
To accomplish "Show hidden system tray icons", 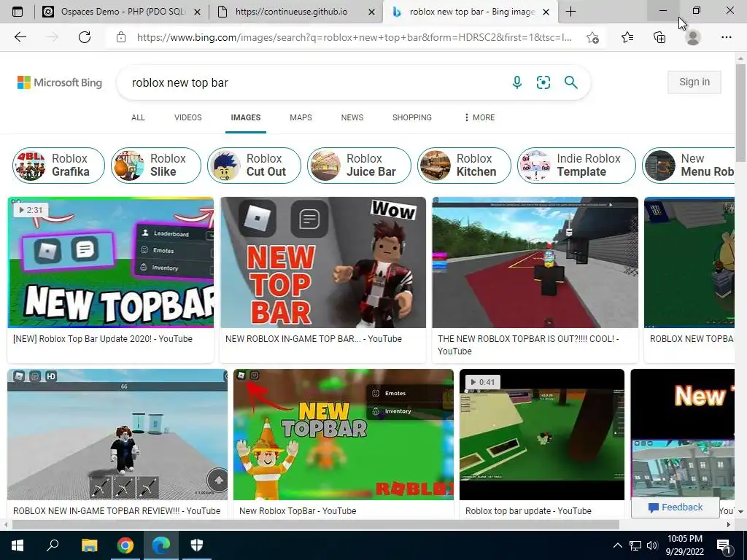I will click(x=617, y=545).
